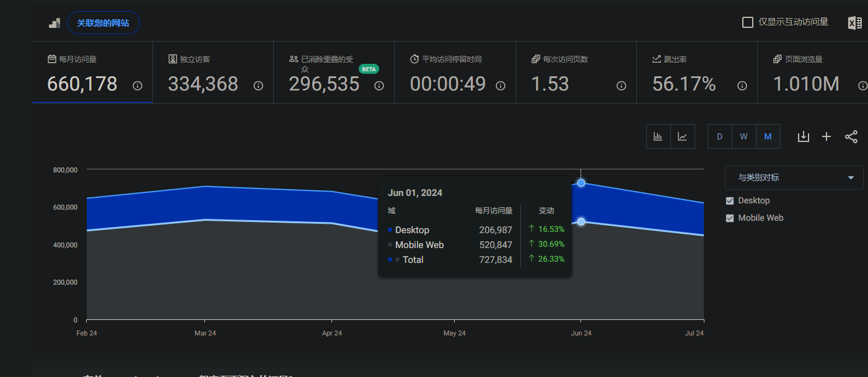Select the D daily granularity tab

point(719,136)
